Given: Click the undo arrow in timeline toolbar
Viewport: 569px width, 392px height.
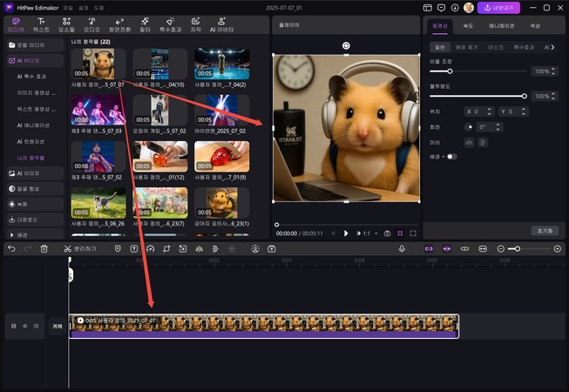Looking at the screenshot, I should tap(11, 249).
